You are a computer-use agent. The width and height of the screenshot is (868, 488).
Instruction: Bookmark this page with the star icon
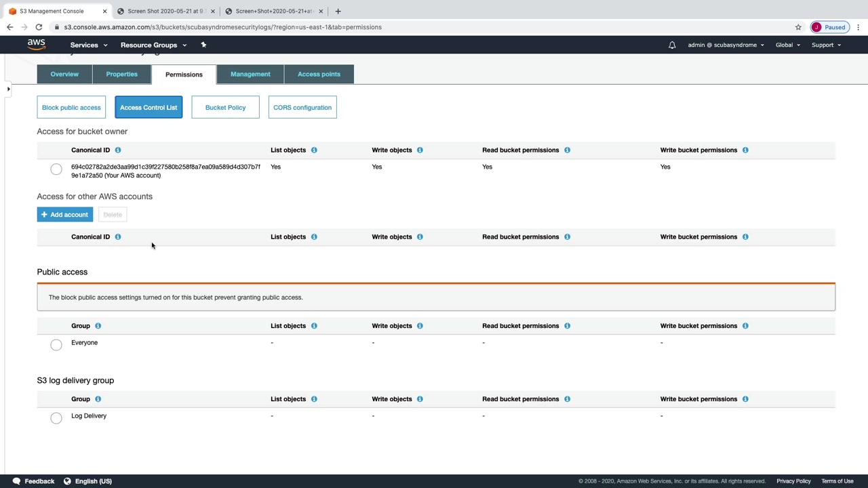coord(798,27)
